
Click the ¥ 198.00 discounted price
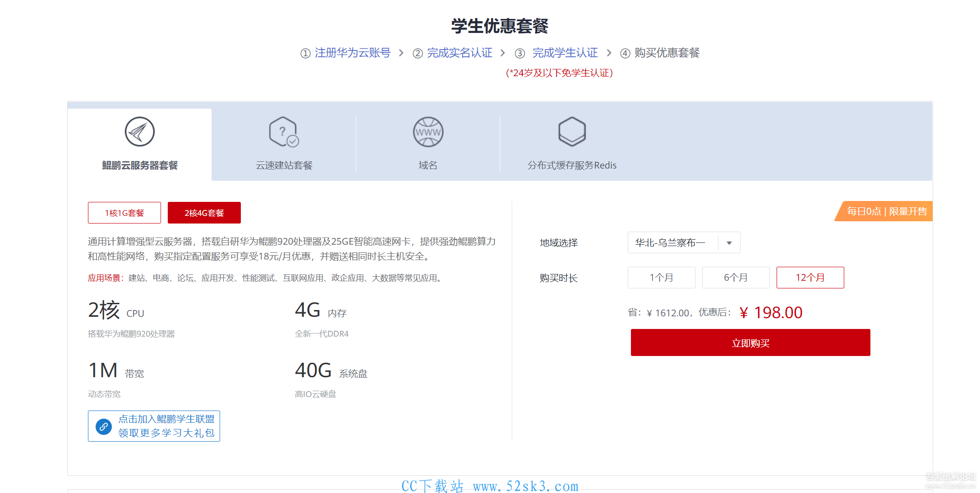771,312
